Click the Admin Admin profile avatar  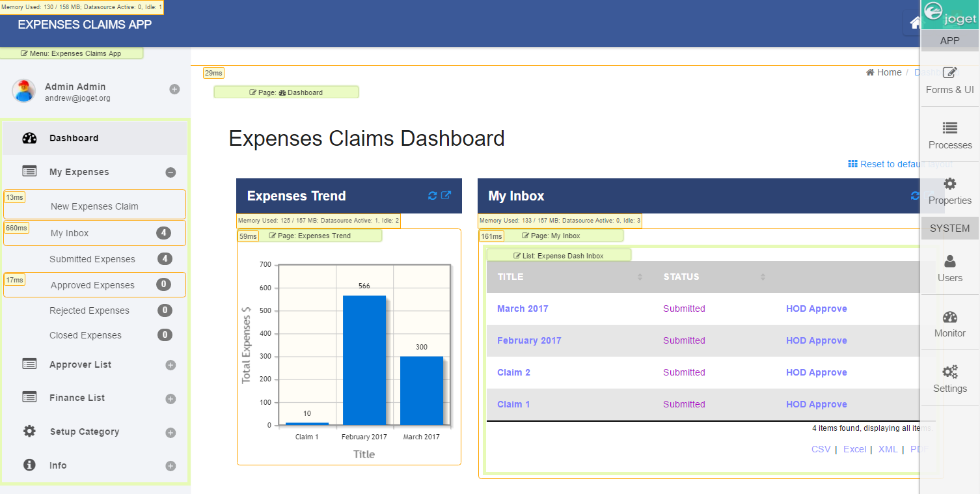click(x=23, y=91)
